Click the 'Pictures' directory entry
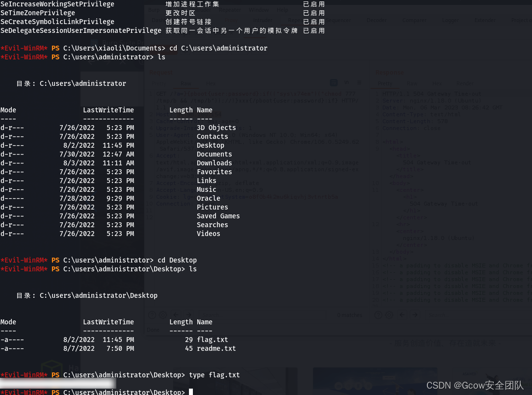Image resolution: width=532 pixels, height=395 pixels. (213, 207)
